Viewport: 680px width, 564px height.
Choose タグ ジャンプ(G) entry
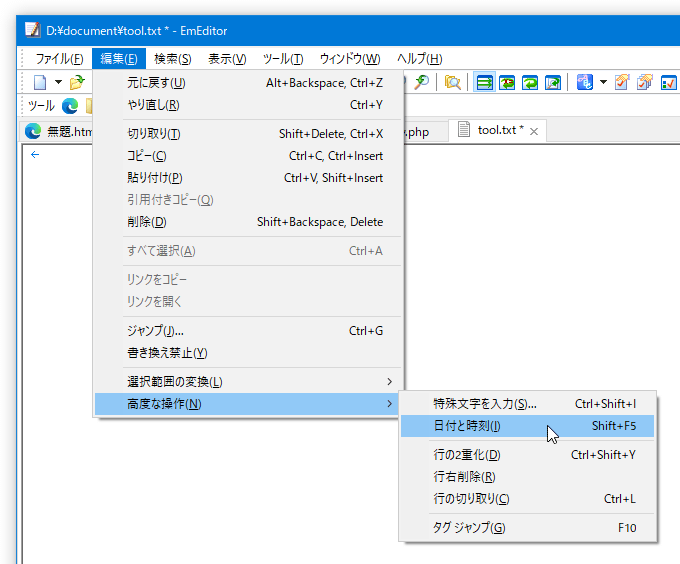tap(527, 528)
